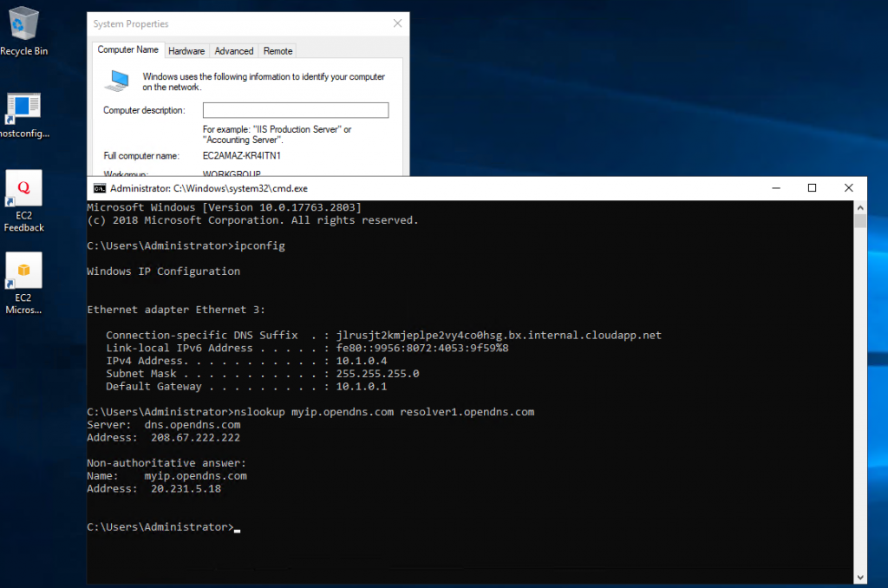Image resolution: width=888 pixels, height=588 pixels.
Task: Select the EC2 Microsoft shortcut icon
Action: [23, 271]
